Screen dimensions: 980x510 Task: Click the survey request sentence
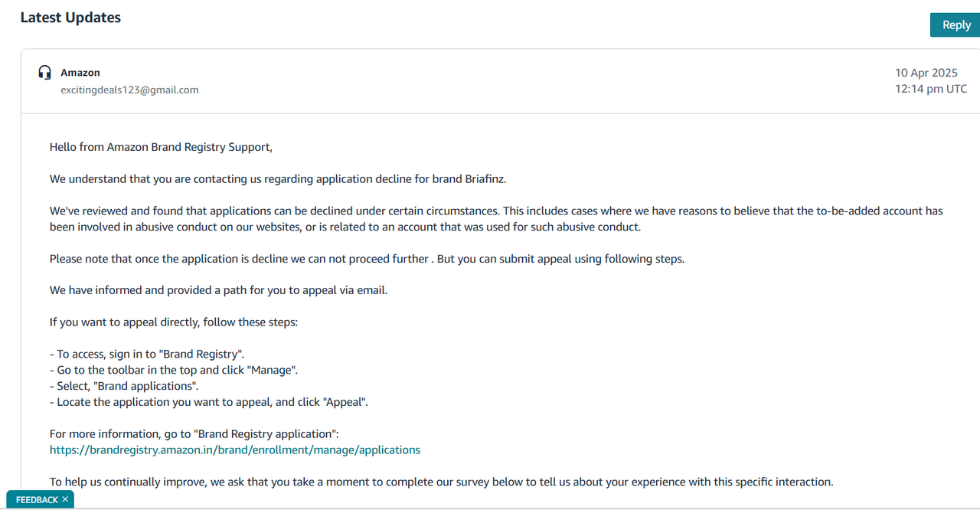(441, 482)
